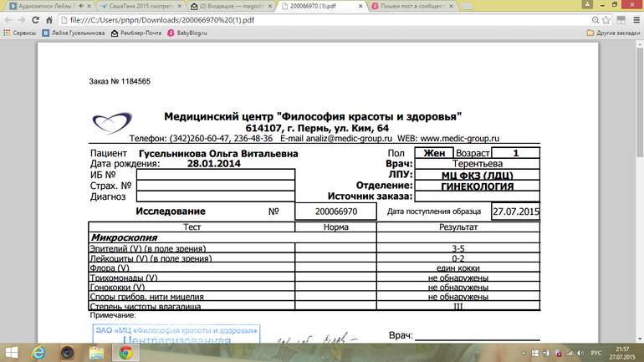Click the browser Forward arrow

pyautogui.click(x=23, y=19)
